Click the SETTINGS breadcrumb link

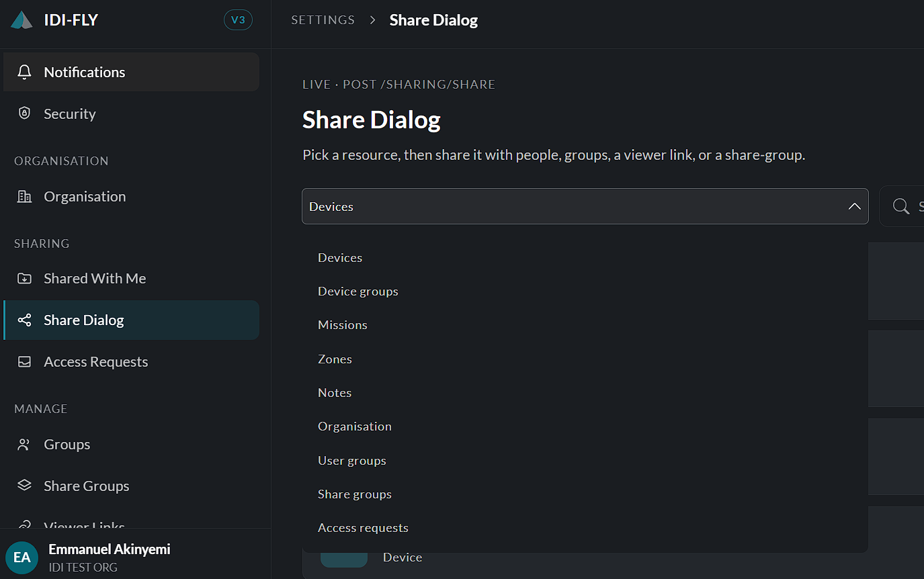tap(323, 20)
